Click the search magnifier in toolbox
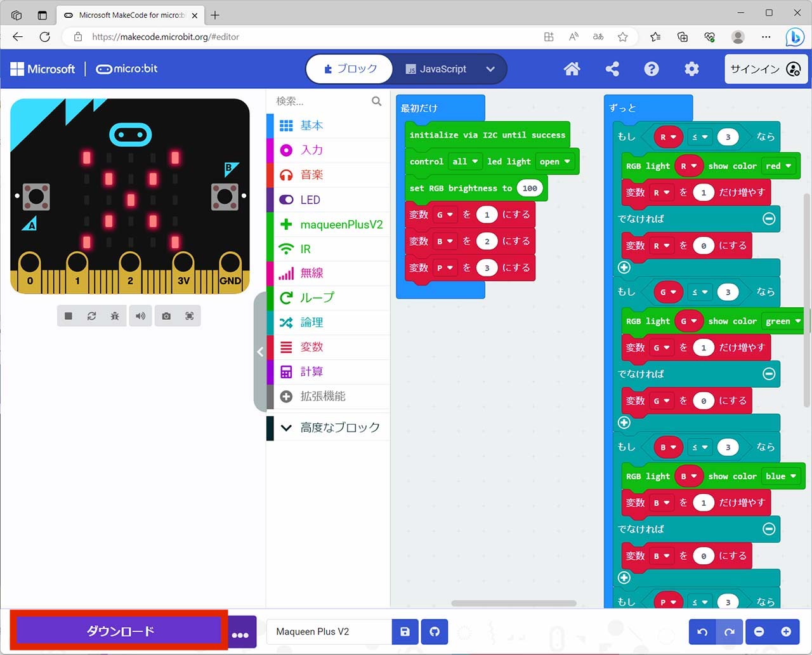 (376, 101)
